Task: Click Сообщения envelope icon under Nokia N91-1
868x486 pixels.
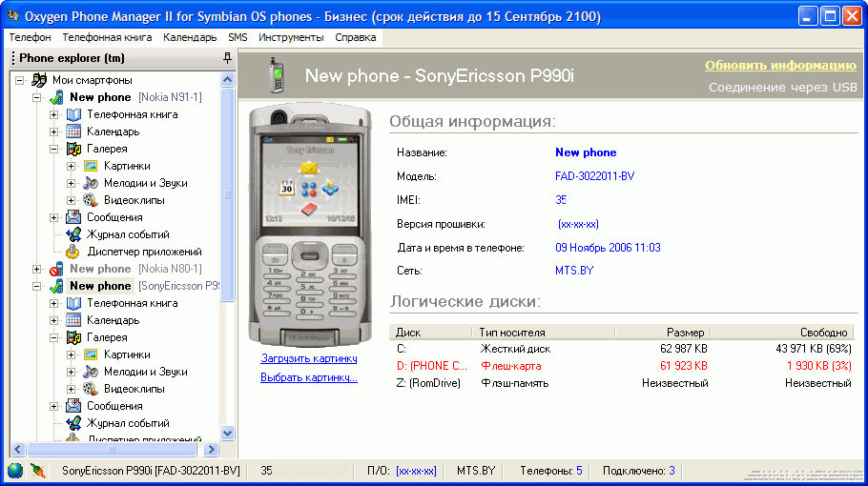Action: 73,217
